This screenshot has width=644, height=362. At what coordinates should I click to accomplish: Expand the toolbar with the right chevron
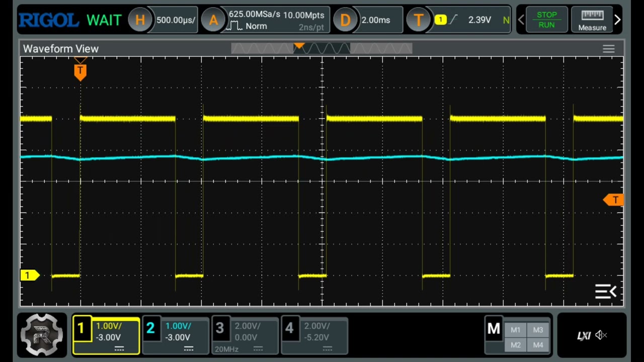(617, 20)
